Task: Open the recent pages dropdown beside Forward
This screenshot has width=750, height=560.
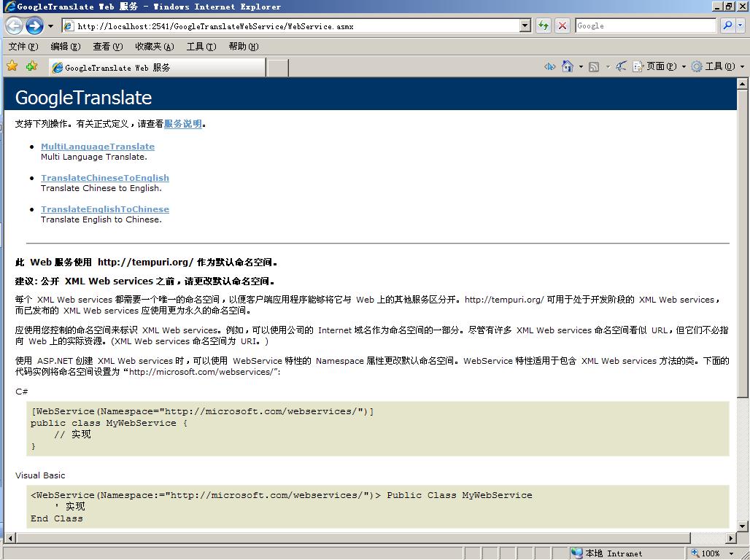Action: [50, 26]
